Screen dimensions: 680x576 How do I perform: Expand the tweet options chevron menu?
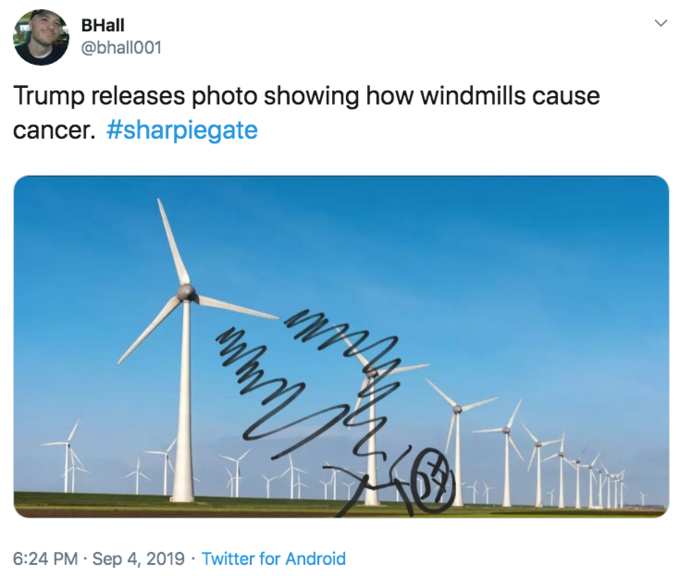[660, 23]
